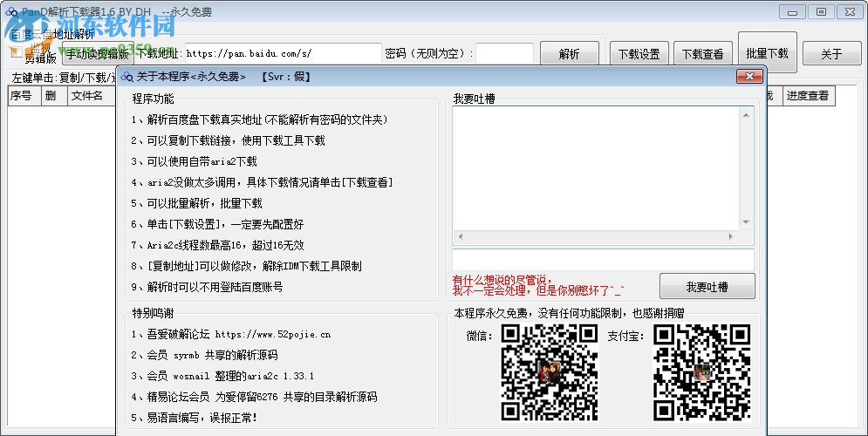The image size is (868, 436).
Task: Focus the 密码 password input field
Action: coord(505,54)
